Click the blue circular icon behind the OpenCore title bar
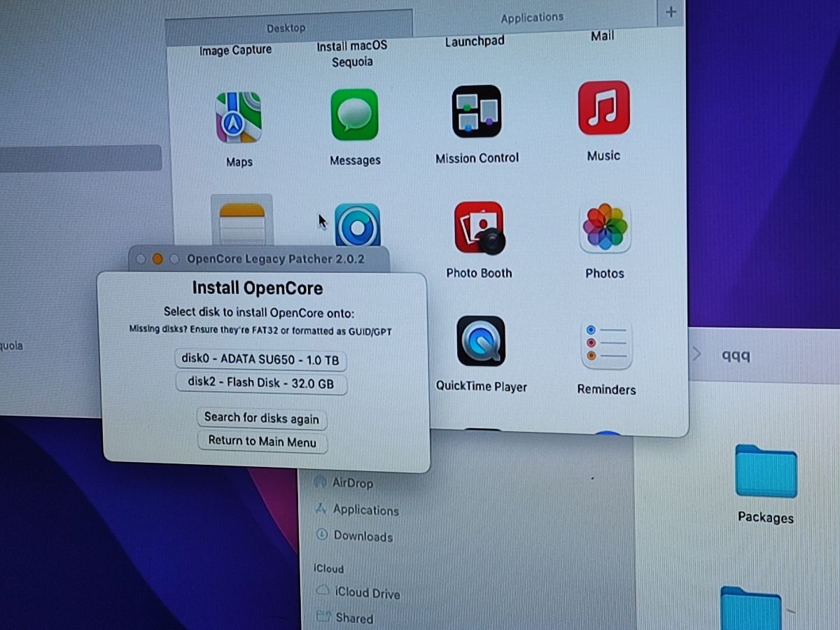The height and width of the screenshot is (630, 840). (x=357, y=225)
